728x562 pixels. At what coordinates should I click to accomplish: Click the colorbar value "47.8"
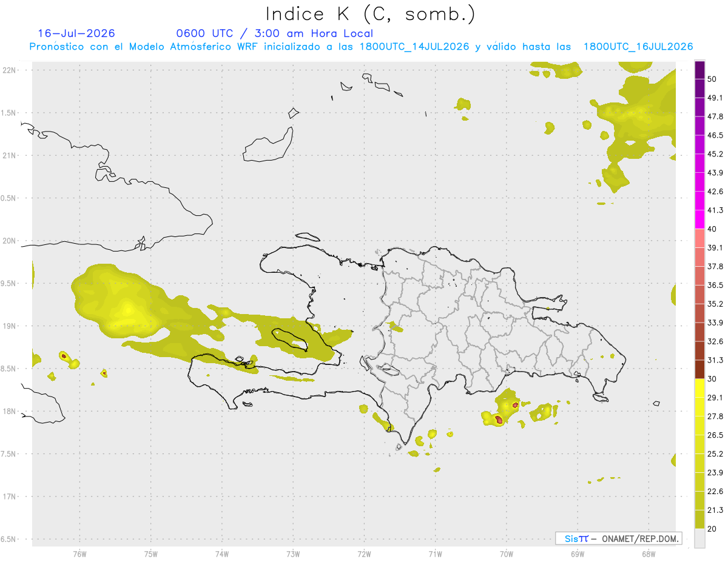point(715,116)
